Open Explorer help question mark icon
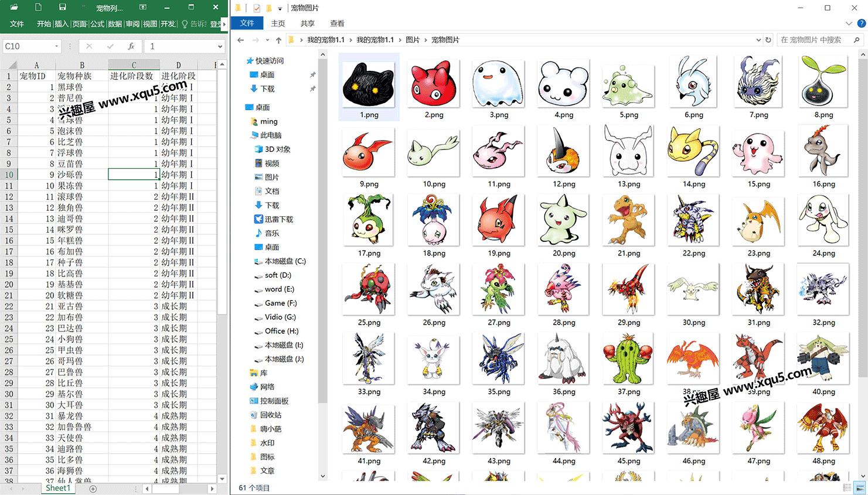The image size is (868, 495). tap(861, 23)
